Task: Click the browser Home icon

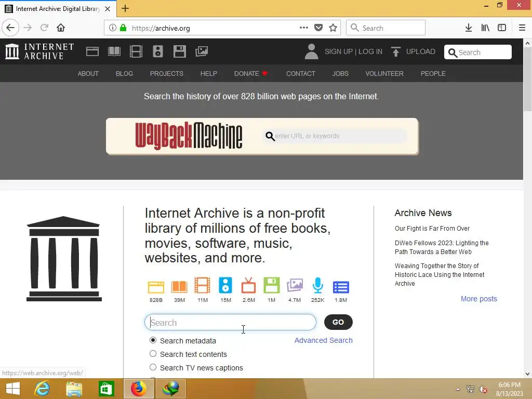Action: coord(61,28)
